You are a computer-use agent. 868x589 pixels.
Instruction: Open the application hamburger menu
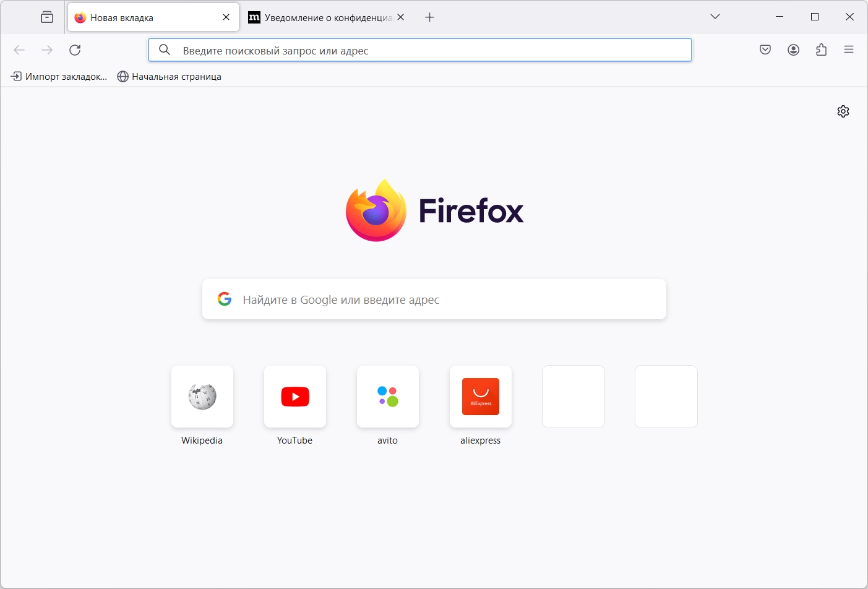[849, 49]
